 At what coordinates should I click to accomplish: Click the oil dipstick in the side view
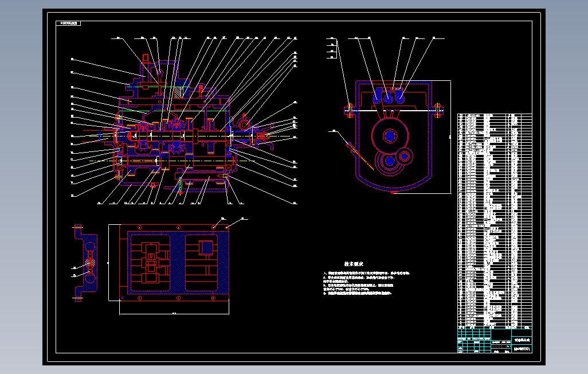click(360, 155)
